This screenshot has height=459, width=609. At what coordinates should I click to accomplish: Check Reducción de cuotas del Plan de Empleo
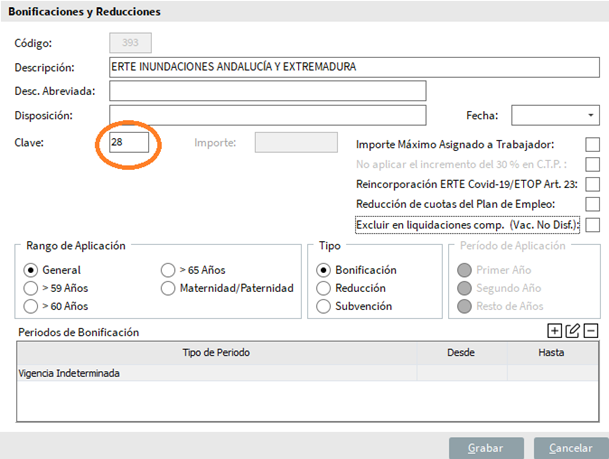tap(592, 204)
